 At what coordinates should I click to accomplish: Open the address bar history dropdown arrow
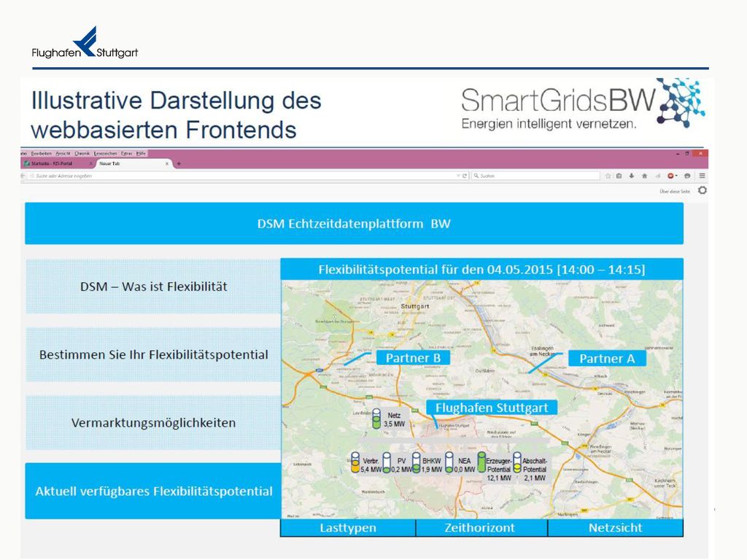point(458,176)
